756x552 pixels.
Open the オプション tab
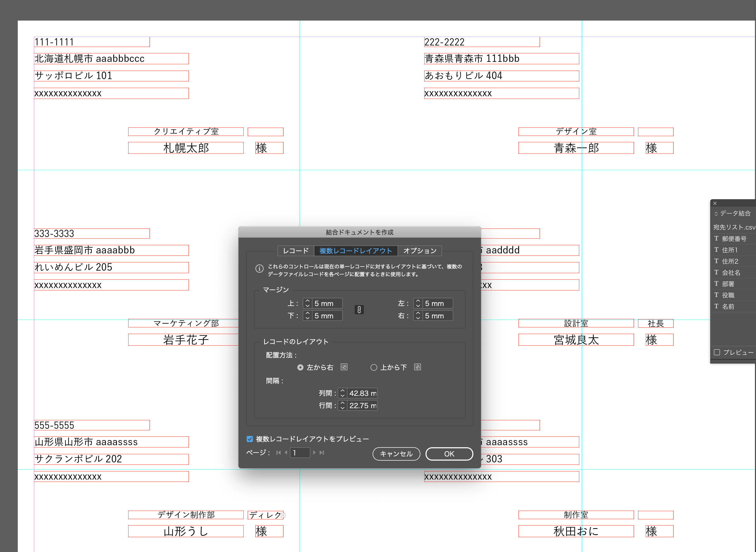(420, 251)
